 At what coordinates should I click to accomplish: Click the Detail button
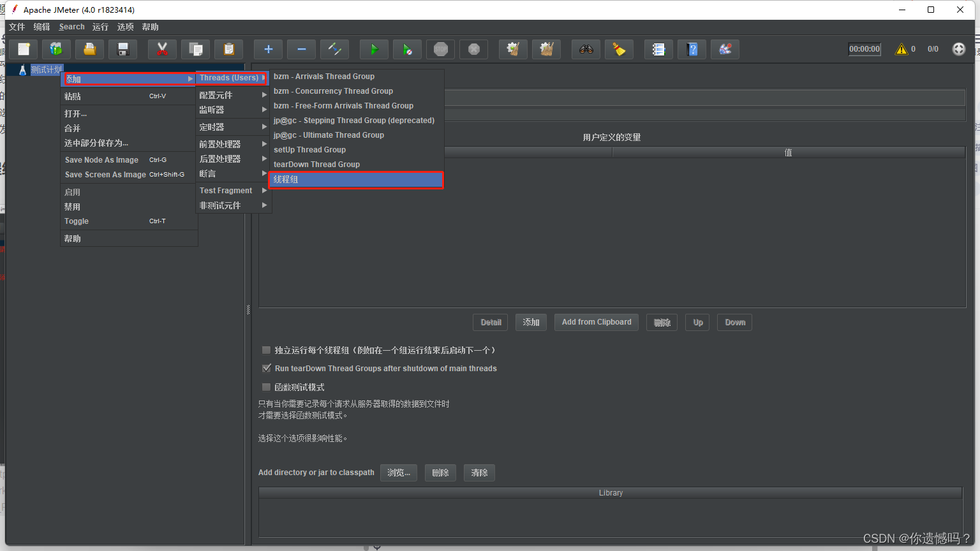(x=491, y=322)
